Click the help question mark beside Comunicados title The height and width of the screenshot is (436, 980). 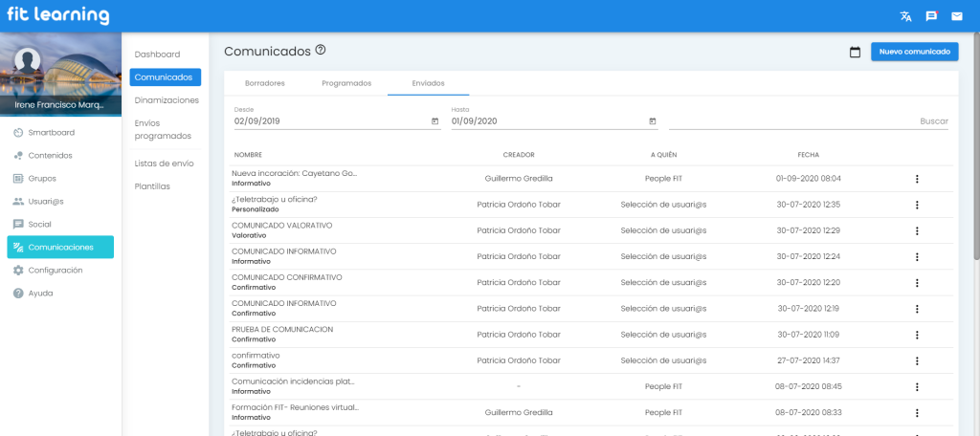pos(321,51)
